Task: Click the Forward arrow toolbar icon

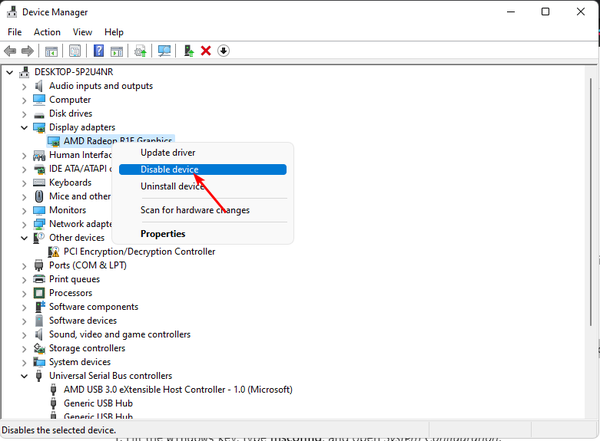Action: [x=27, y=51]
